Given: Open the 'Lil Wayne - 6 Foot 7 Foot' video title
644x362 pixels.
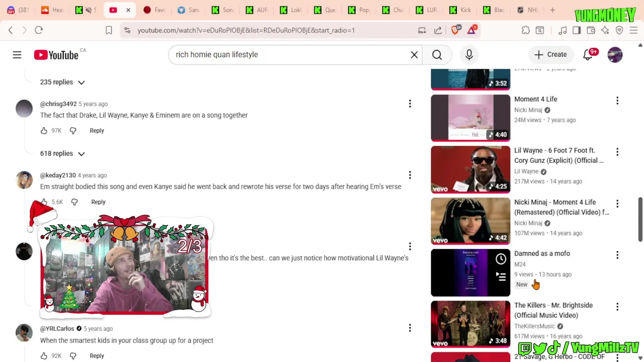Looking at the screenshot, I should pyautogui.click(x=558, y=155).
